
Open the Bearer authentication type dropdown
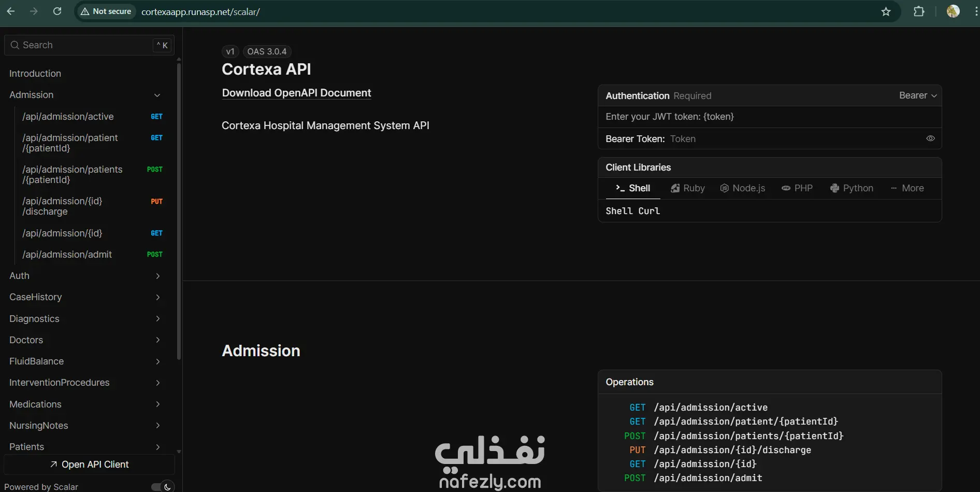(x=918, y=95)
